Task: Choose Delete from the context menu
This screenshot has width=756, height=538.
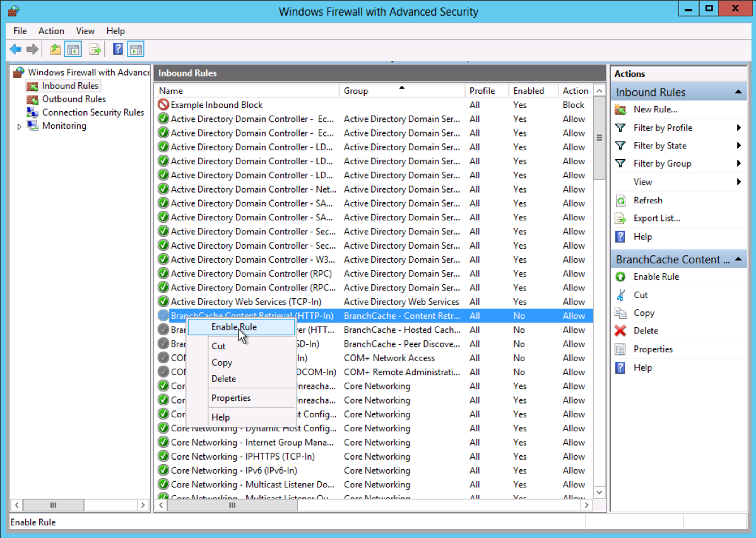Action: coord(241,379)
